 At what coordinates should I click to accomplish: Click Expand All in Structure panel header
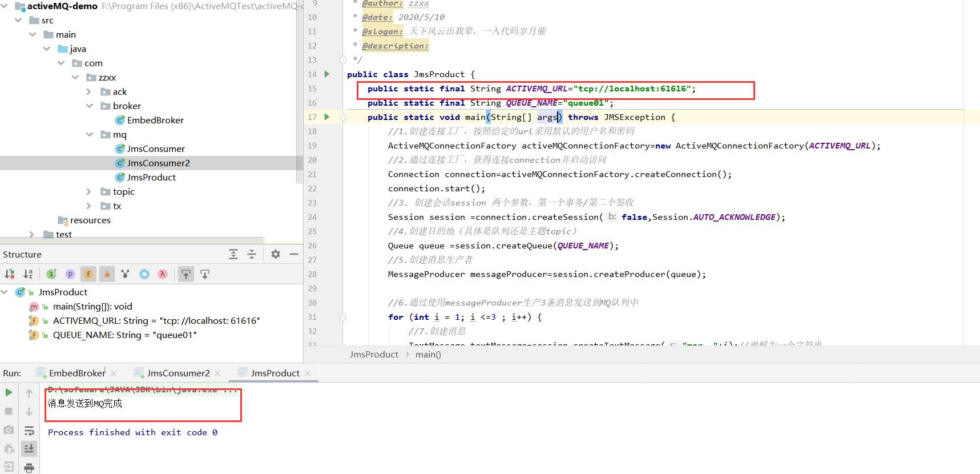coord(233,254)
